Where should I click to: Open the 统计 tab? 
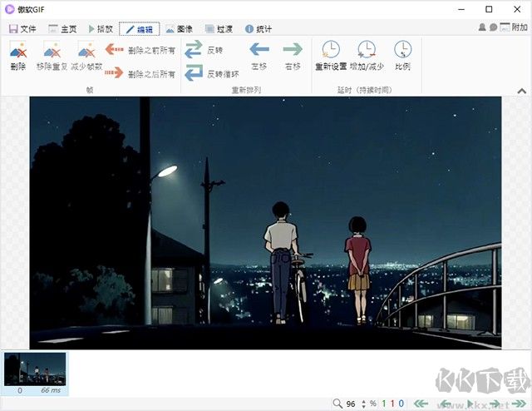coord(259,29)
